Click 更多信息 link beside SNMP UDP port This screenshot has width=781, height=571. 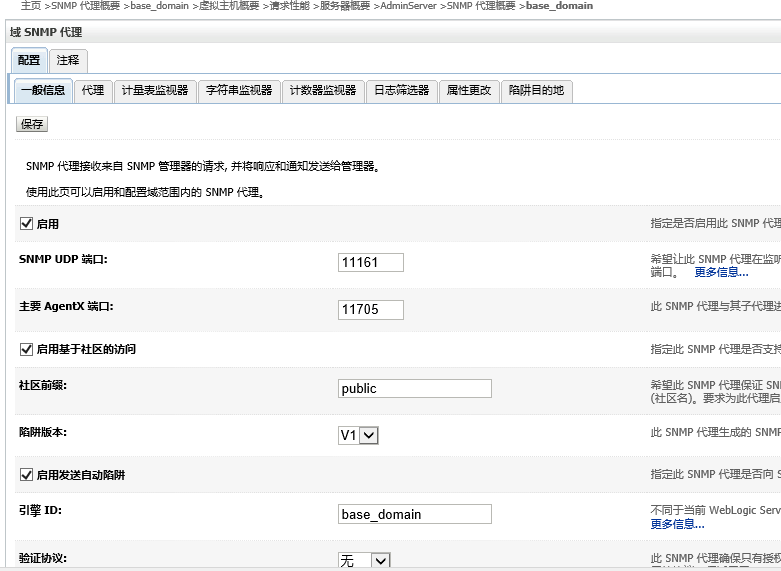coord(721,272)
